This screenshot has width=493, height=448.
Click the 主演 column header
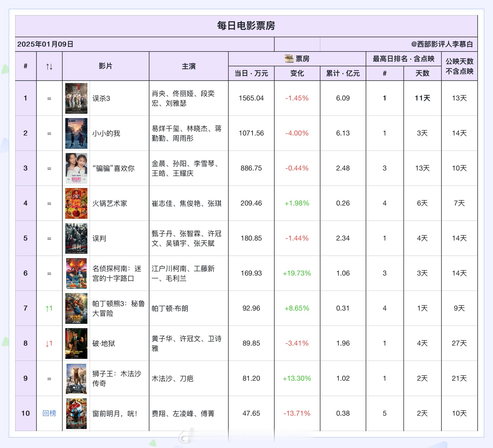tap(189, 66)
